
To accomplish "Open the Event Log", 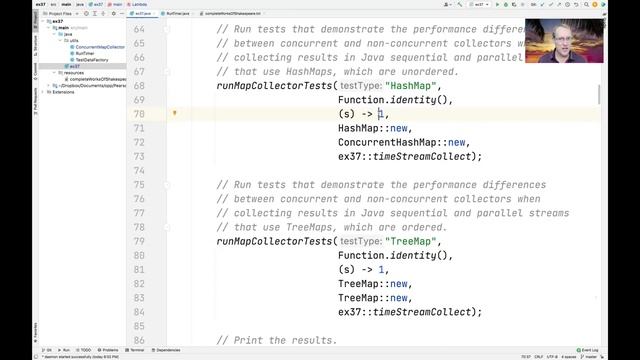I will (587, 350).
